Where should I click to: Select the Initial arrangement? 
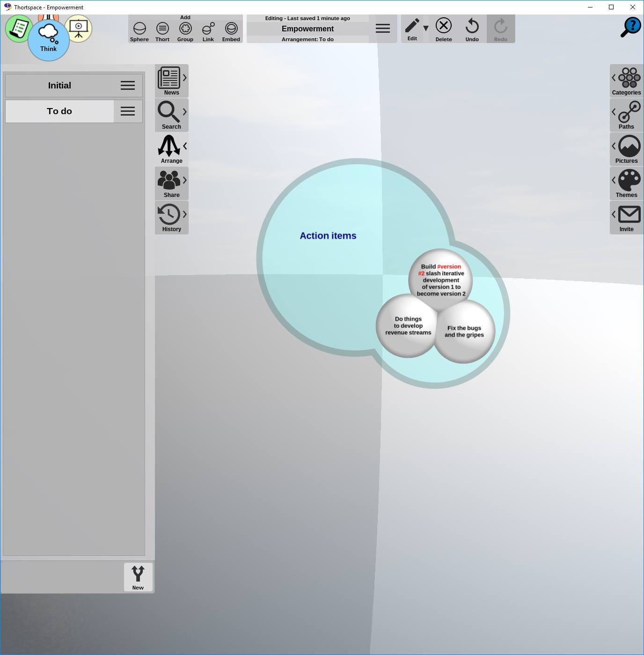(x=59, y=86)
